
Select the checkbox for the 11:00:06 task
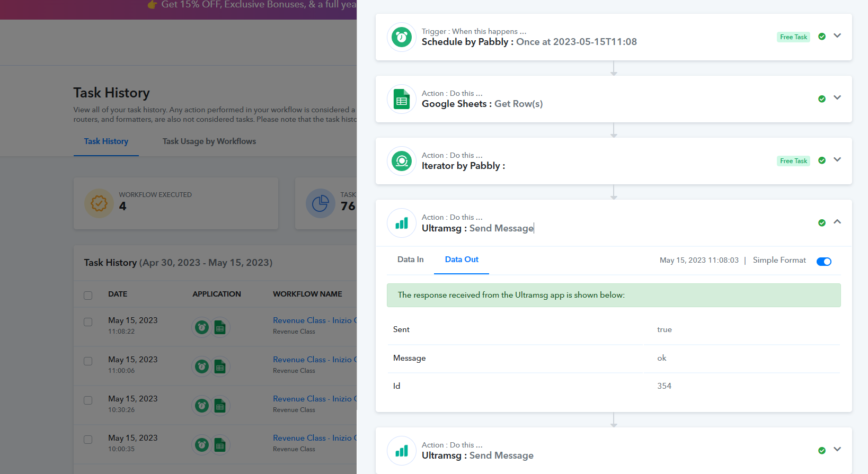point(88,361)
